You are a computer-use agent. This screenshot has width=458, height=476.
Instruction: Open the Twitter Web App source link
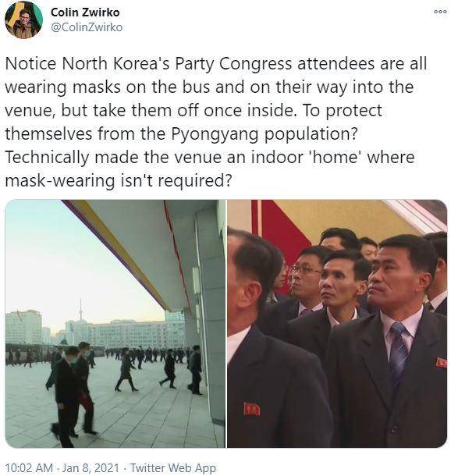(173, 467)
